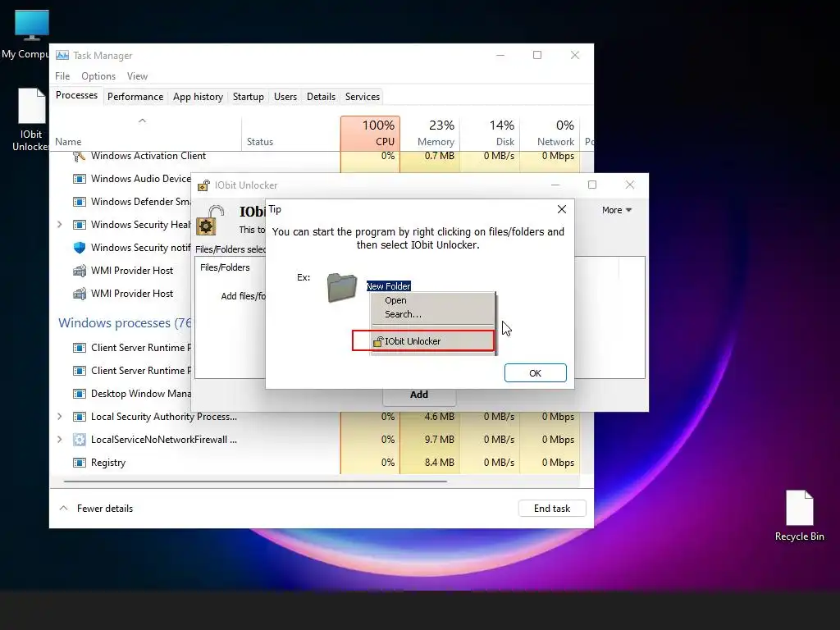The width and height of the screenshot is (840, 630).
Task: Click the Desktop Window Manager process icon
Action: [x=80, y=394]
